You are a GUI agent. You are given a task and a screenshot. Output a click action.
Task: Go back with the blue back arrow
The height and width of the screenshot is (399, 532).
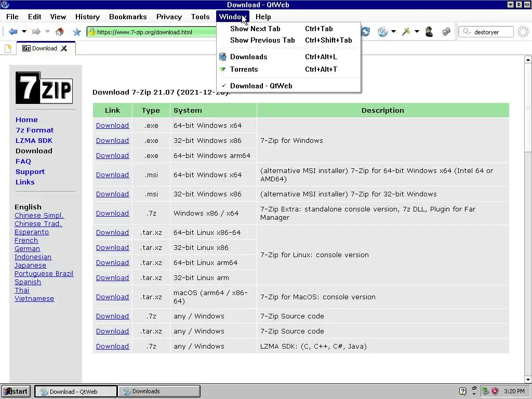coord(13,32)
